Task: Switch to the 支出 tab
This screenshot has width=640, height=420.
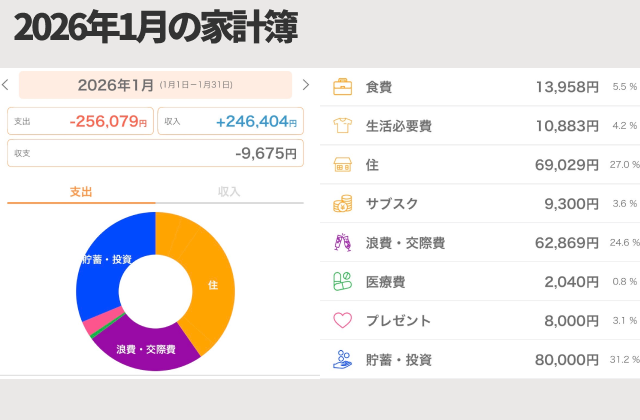Action: (x=81, y=191)
